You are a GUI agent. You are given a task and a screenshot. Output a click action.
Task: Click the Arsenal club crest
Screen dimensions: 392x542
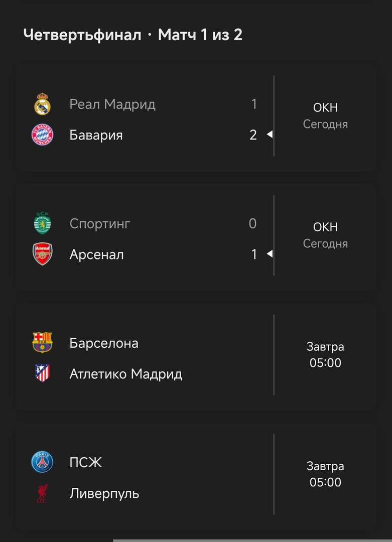(42, 254)
